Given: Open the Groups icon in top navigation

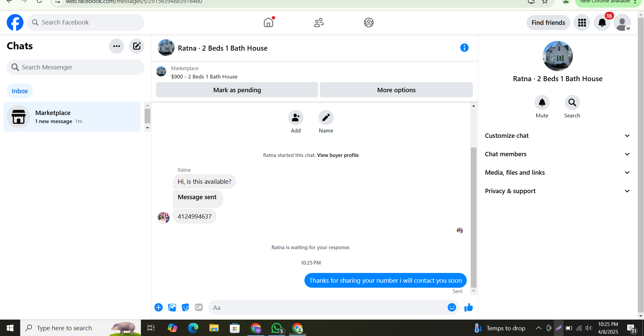Looking at the screenshot, I should 368,22.
